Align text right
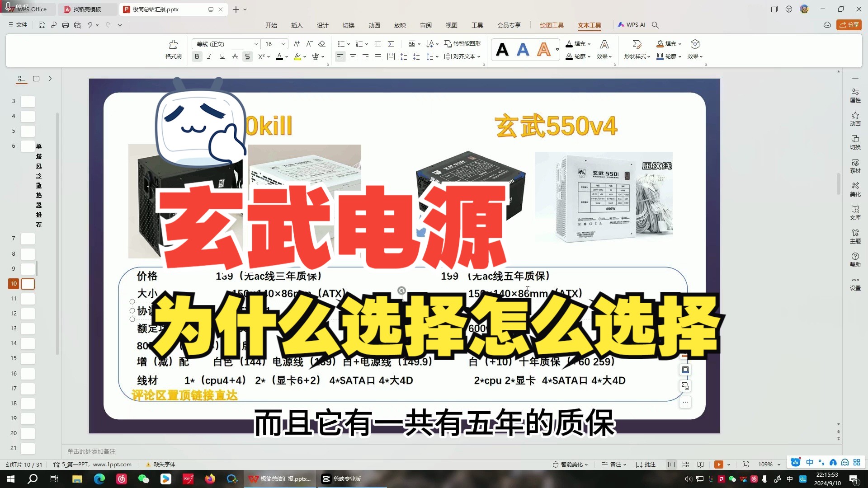 tap(365, 56)
